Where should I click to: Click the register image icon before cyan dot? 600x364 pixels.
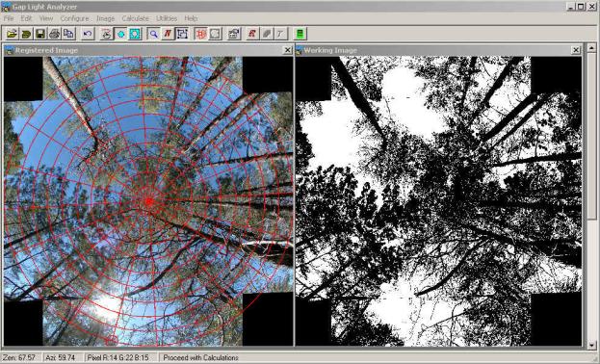pos(106,34)
